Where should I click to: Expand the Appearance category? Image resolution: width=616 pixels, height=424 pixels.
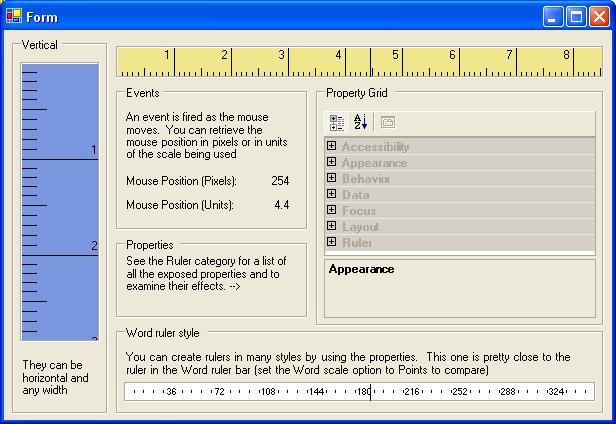coord(332,162)
